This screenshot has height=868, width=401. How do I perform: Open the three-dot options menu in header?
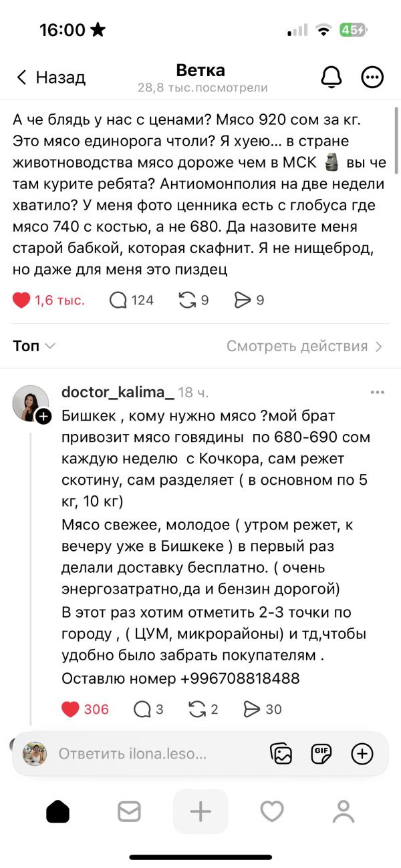372,77
